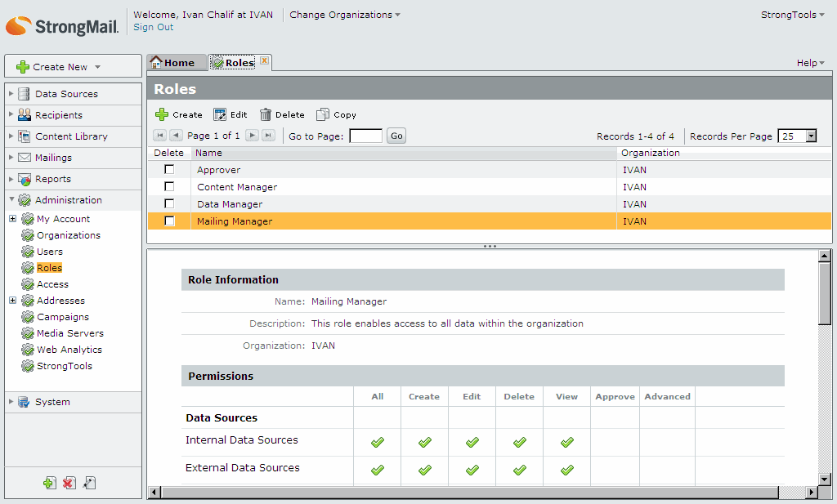Click the Go to Page input field
Viewport: 837px width, 504px height.
point(365,136)
